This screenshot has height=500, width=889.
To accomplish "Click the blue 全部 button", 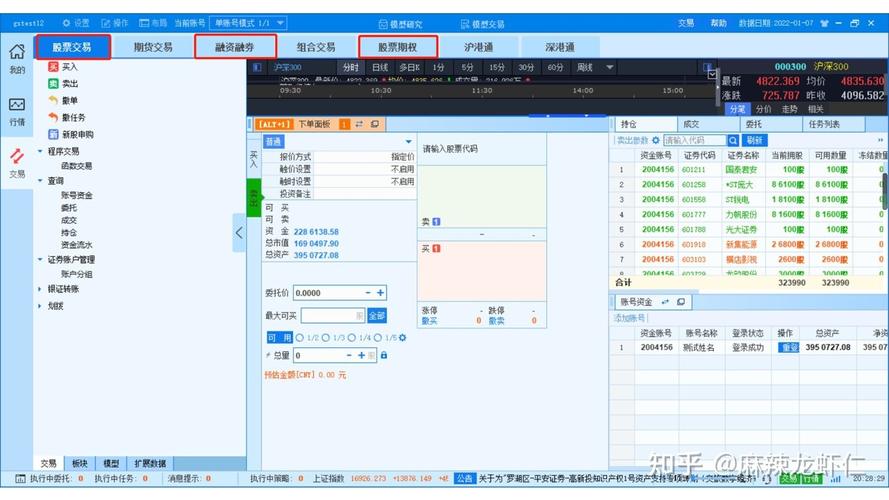I will 376,315.
